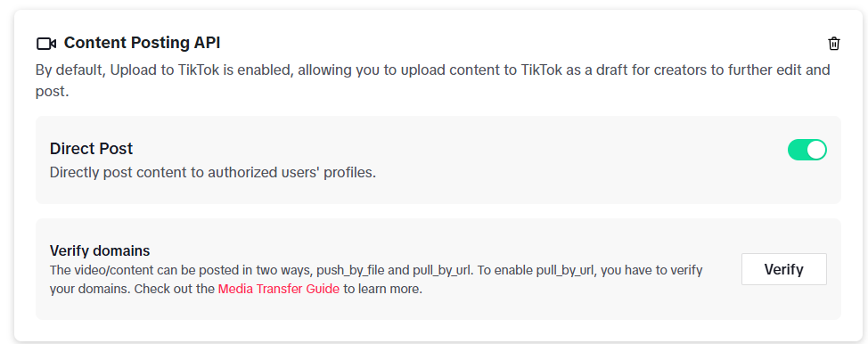Disable the Direct Post toggle switch
Image resolution: width=868 pixels, height=344 pixels.
click(x=807, y=150)
